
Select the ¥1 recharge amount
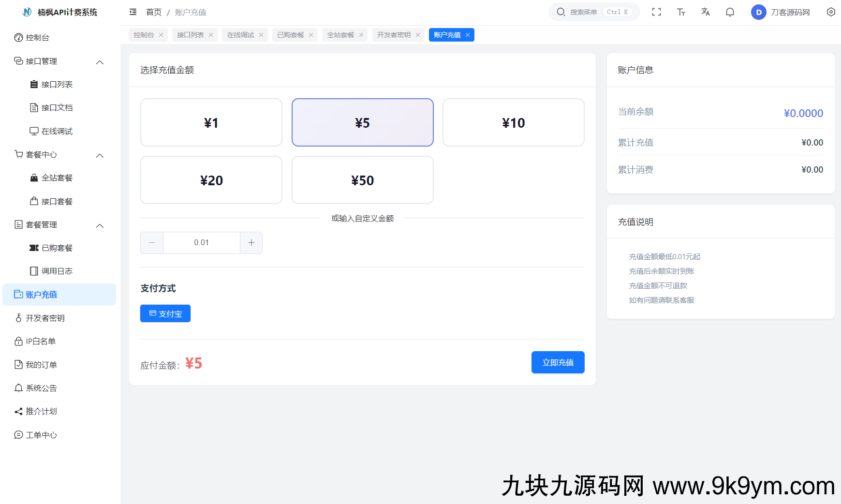(x=211, y=122)
